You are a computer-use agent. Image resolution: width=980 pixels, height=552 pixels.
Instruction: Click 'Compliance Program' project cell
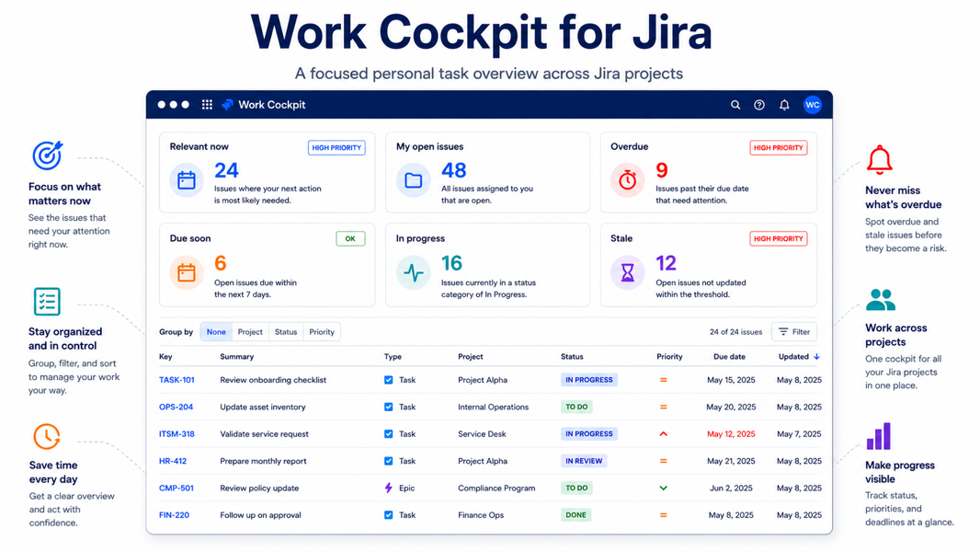click(496, 488)
